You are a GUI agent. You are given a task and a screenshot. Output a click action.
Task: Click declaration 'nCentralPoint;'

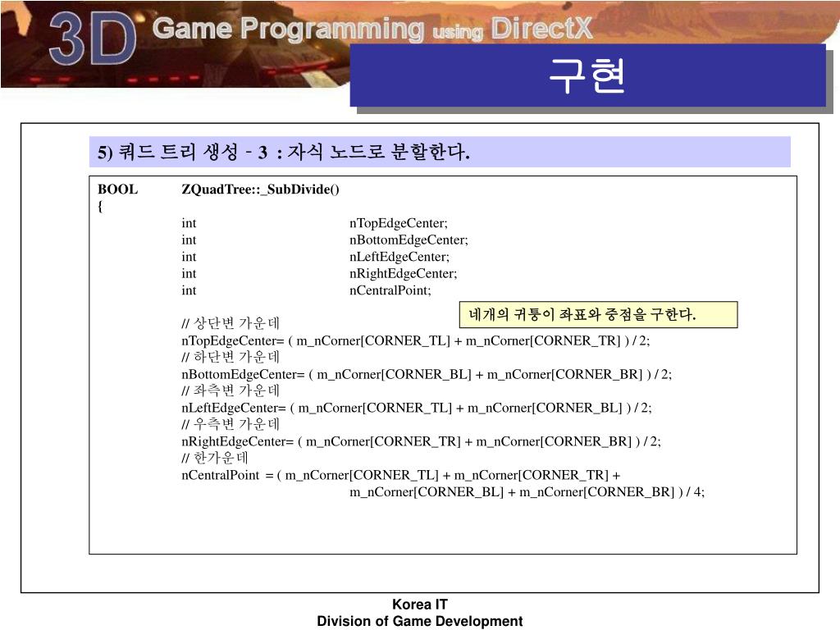(390, 290)
